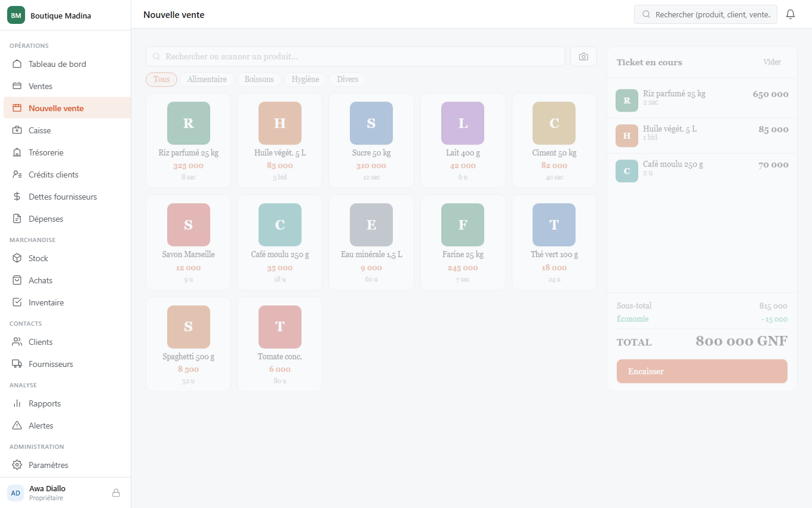This screenshot has width=812, height=508.
Task: Click the Awa Diallo user name
Action: [x=47, y=488]
